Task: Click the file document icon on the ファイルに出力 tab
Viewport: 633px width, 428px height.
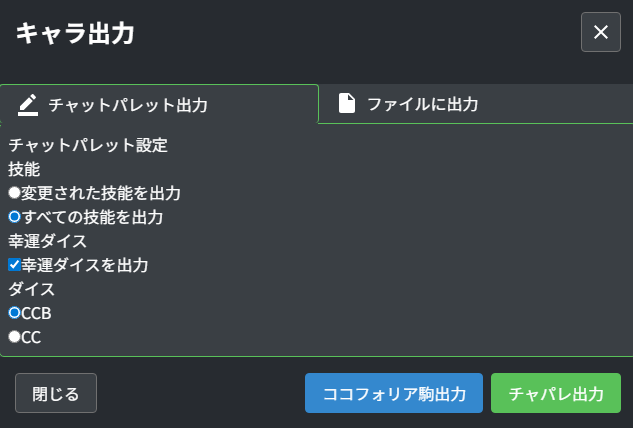Action: pyautogui.click(x=347, y=103)
